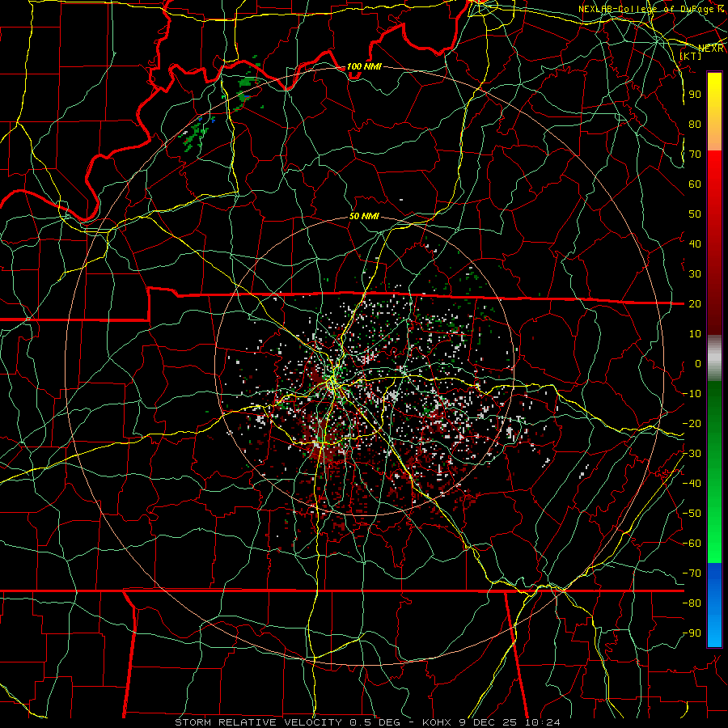Click the Storm Relative Velocity caption at bottom

[x=367, y=722]
